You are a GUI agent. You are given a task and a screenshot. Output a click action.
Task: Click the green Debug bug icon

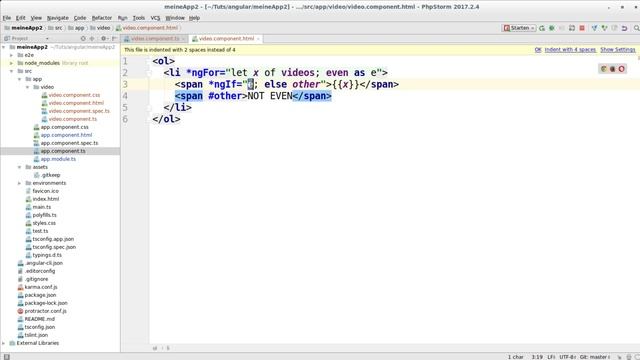(552, 28)
